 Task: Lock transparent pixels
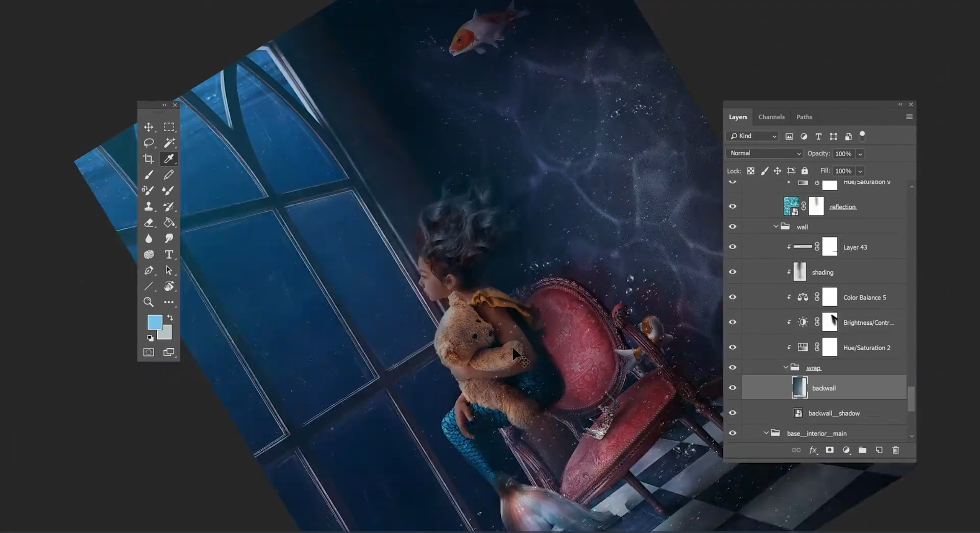(751, 171)
